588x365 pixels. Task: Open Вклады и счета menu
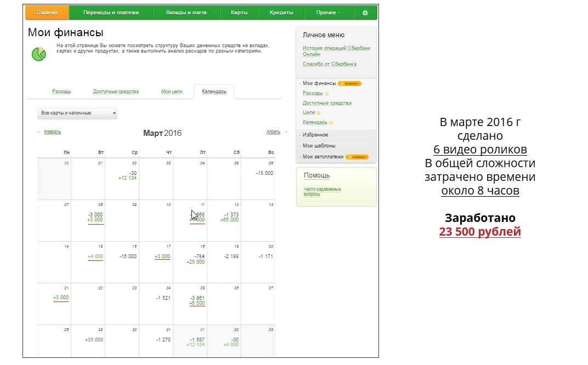coord(186,13)
